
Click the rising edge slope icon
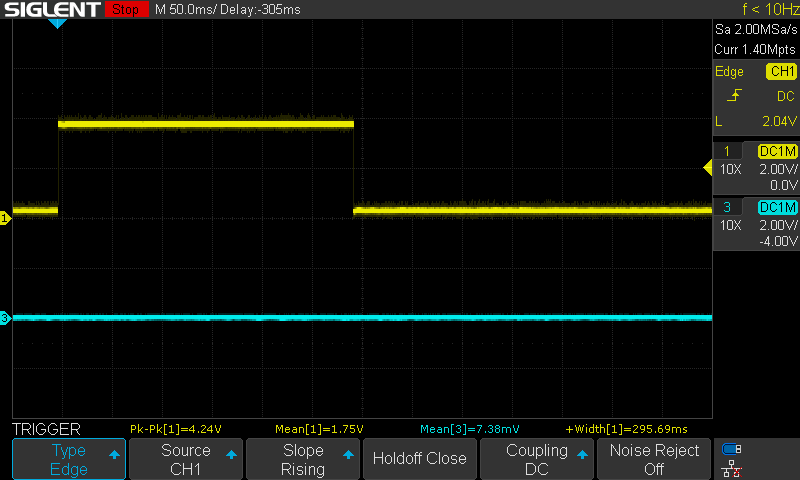pos(734,96)
